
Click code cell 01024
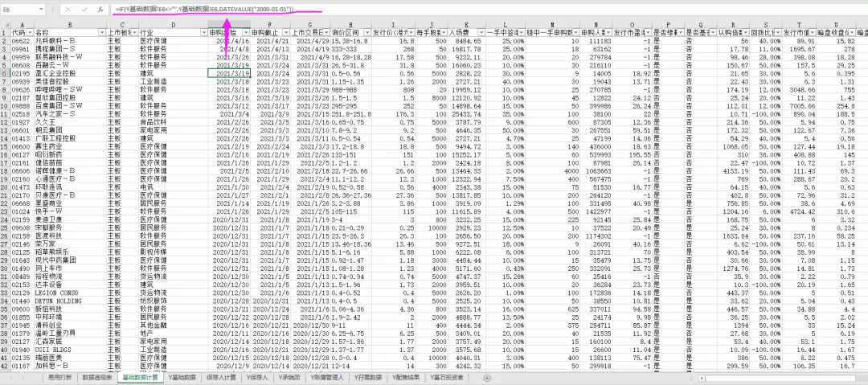(x=23, y=211)
